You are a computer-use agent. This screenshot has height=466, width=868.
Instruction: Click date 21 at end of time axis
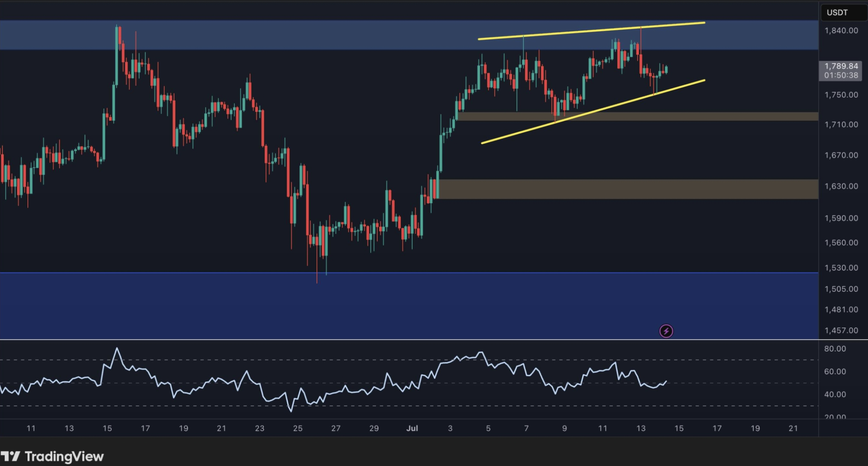[793, 428]
